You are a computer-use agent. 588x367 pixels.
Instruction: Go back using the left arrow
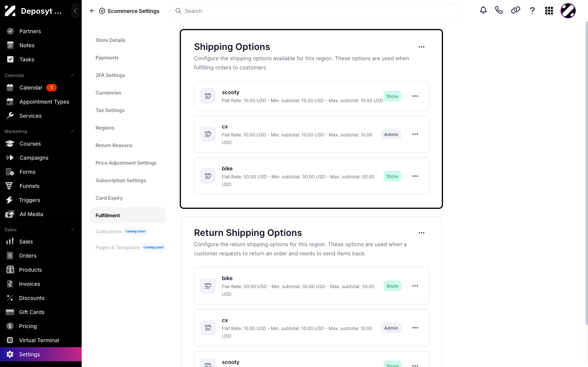pyautogui.click(x=92, y=11)
